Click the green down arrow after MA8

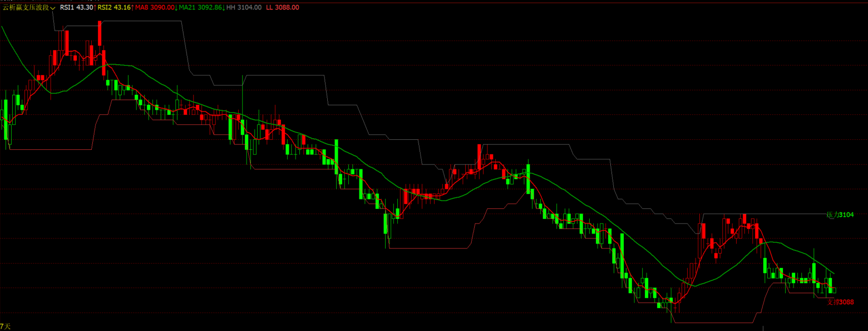pos(176,8)
